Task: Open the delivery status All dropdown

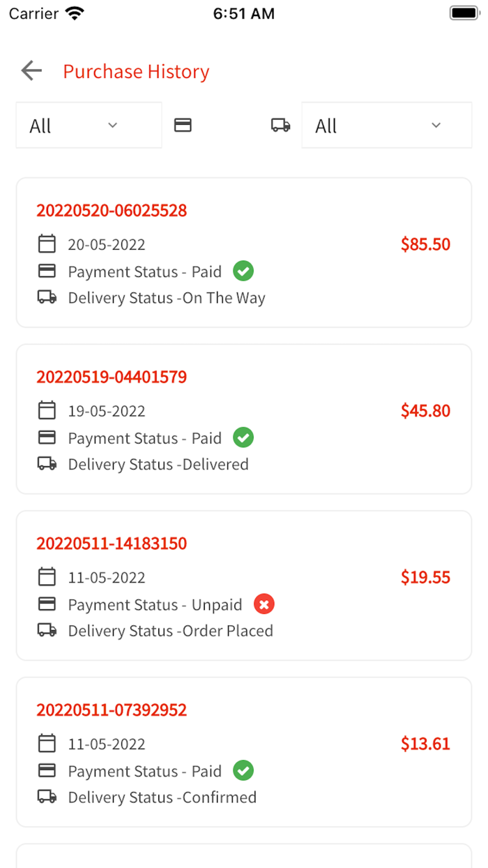Action: (x=386, y=126)
